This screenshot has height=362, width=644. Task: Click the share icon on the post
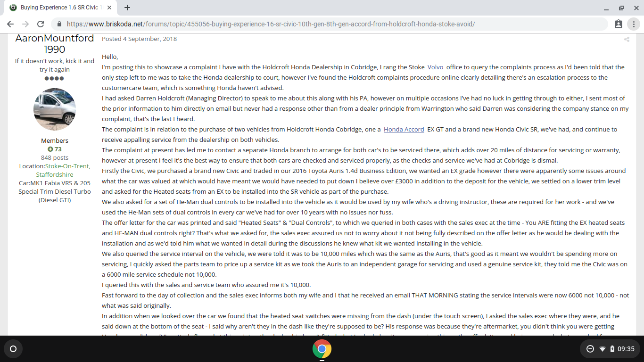click(627, 40)
